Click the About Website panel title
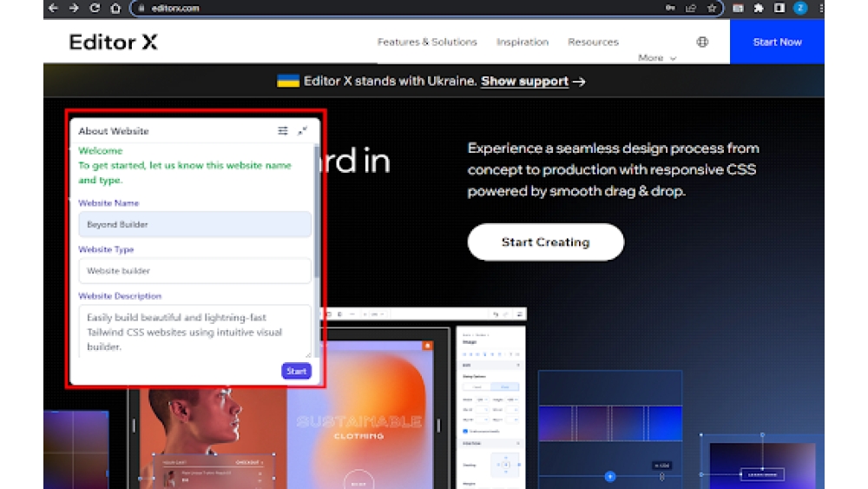This screenshot has height=489, width=868. pos(114,131)
